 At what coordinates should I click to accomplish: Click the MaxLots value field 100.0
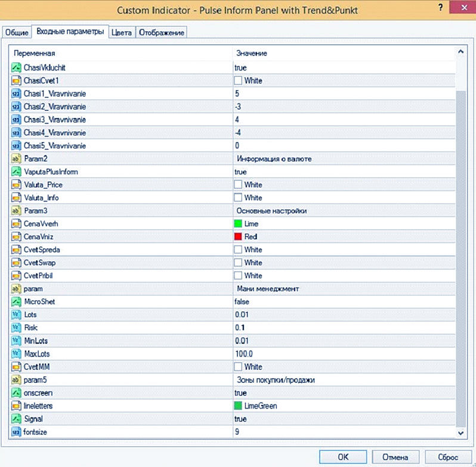(x=245, y=354)
